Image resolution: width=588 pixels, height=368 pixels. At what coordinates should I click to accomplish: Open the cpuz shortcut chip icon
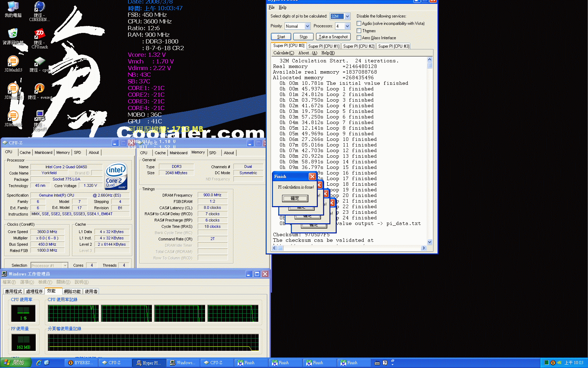click(x=40, y=64)
